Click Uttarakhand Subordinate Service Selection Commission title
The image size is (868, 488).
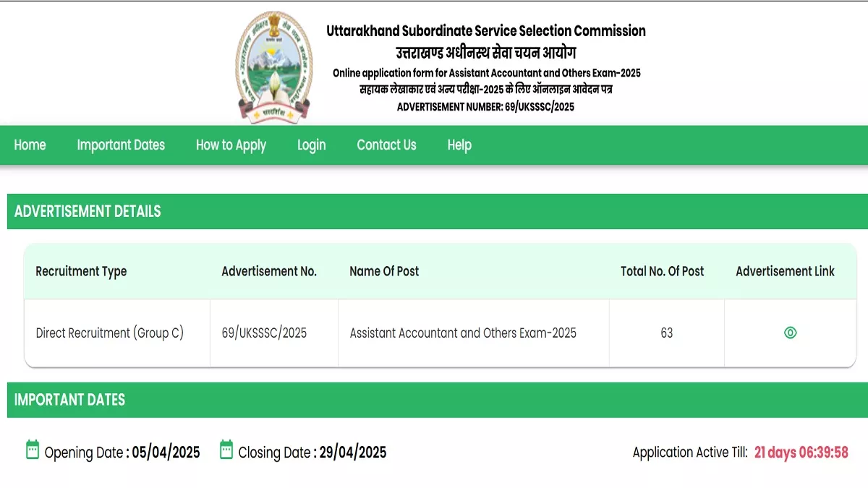[x=486, y=30]
